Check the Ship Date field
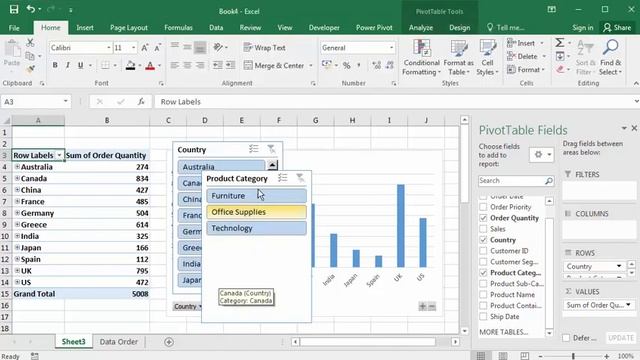640x360 pixels. [x=483, y=317]
